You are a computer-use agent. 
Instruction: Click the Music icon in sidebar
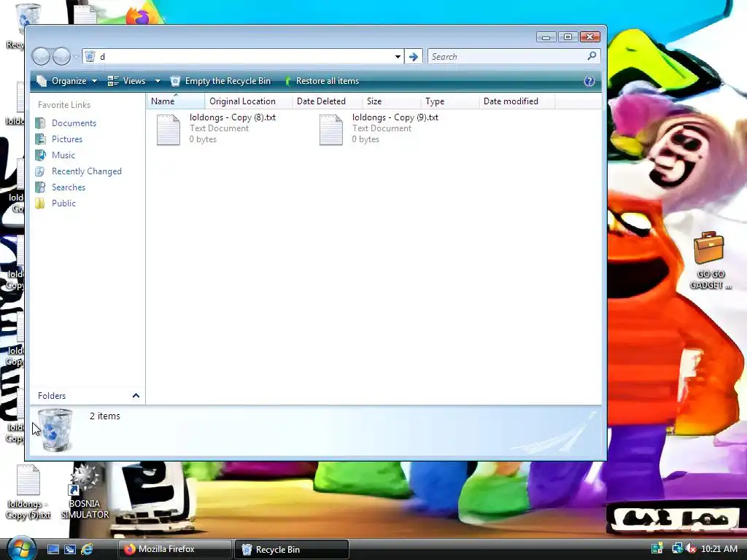coord(41,155)
